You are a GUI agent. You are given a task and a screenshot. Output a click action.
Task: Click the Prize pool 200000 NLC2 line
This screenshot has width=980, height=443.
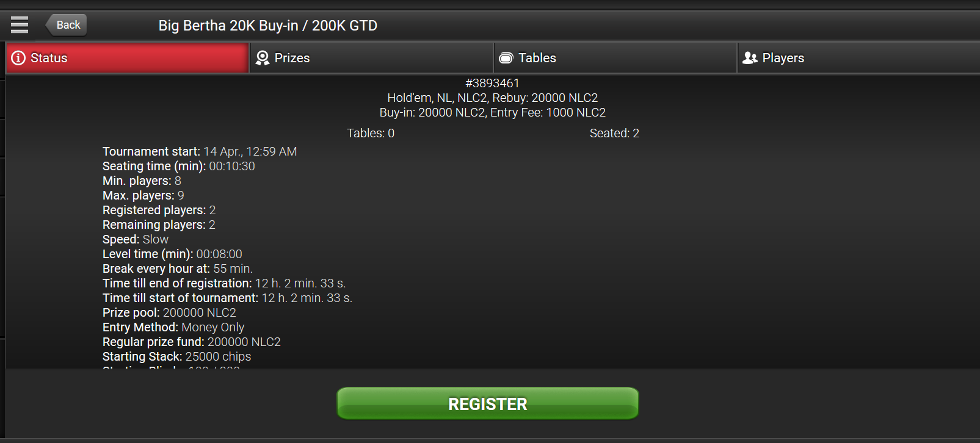point(169,312)
